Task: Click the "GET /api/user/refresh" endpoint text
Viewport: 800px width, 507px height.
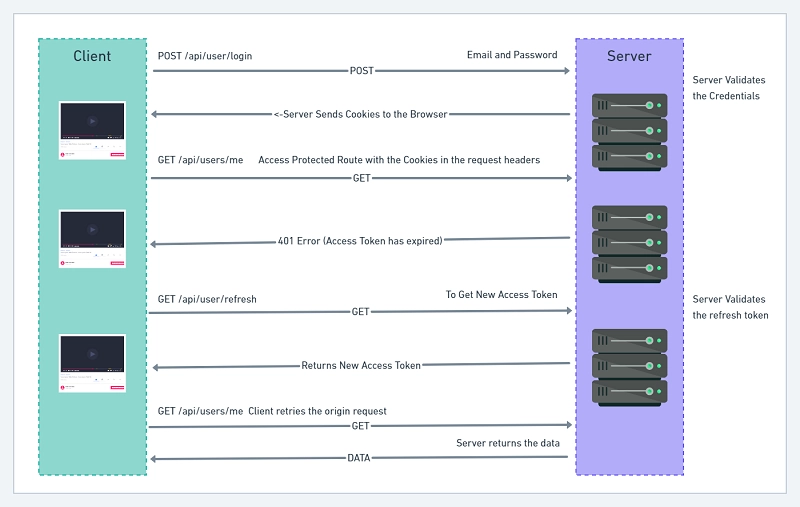Action: (x=208, y=299)
